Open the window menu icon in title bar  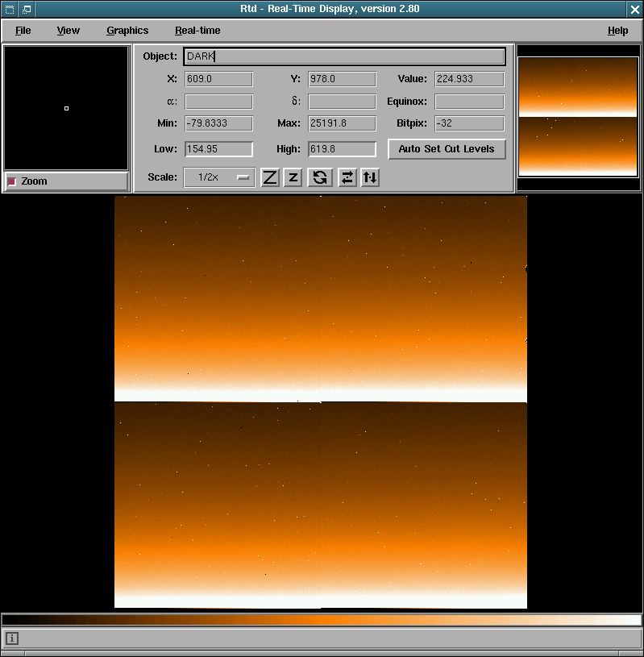pyautogui.click(x=9, y=9)
